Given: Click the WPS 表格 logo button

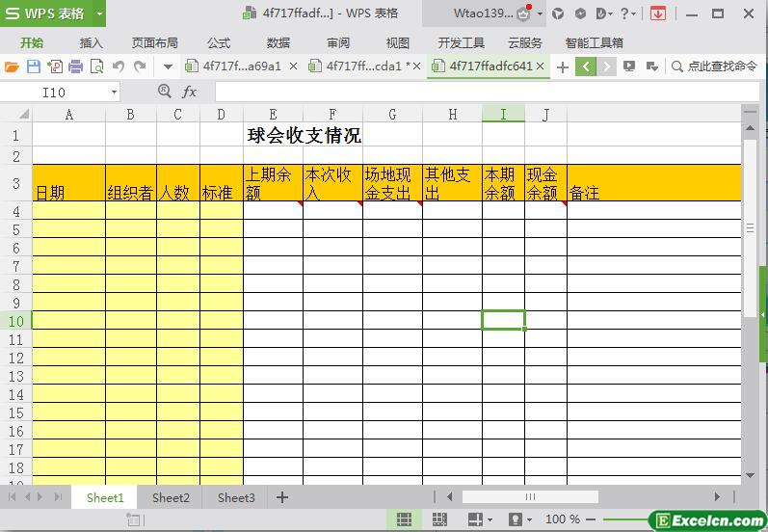Looking at the screenshot, I should click(47, 13).
